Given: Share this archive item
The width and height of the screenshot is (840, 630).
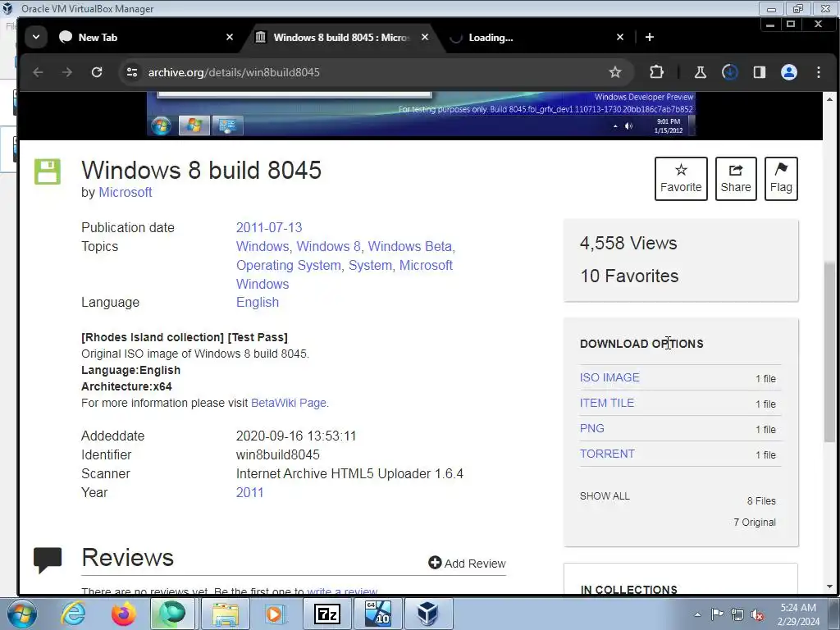Looking at the screenshot, I should click(x=736, y=178).
